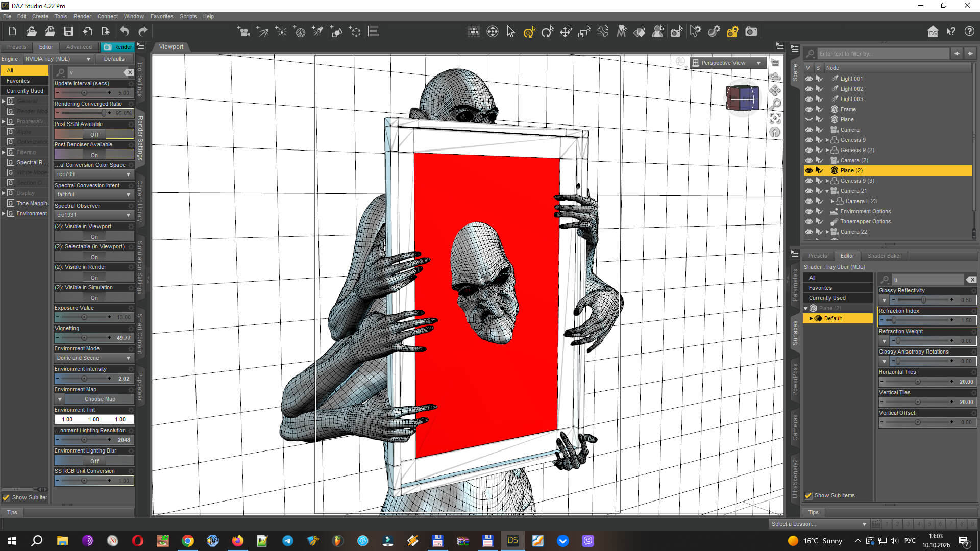Switch to the Advanced tab
This screenshot has height=551, width=980.
(x=79, y=47)
